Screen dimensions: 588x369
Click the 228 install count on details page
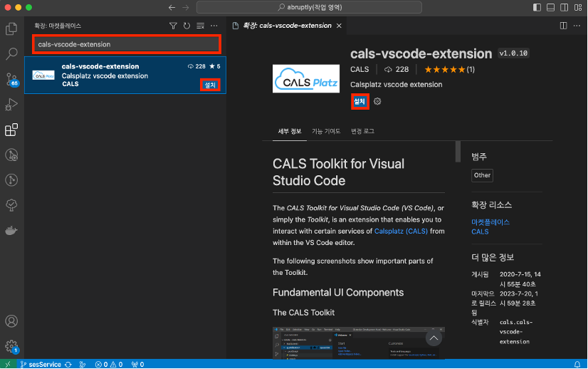(x=397, y=69)
